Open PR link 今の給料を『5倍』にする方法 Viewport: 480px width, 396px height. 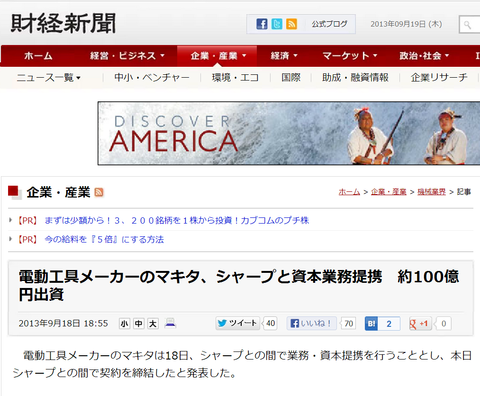coord(104,240)
